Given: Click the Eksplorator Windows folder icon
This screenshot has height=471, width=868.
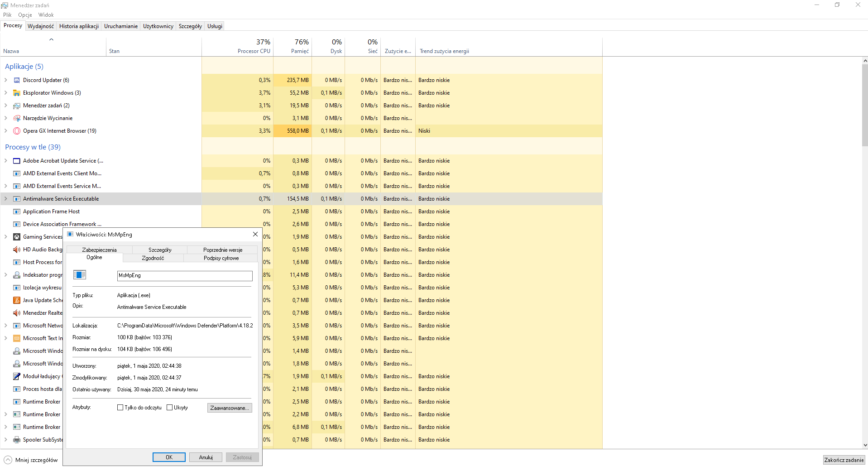Looking at the screenshot, I should click(x=17, y=93).
